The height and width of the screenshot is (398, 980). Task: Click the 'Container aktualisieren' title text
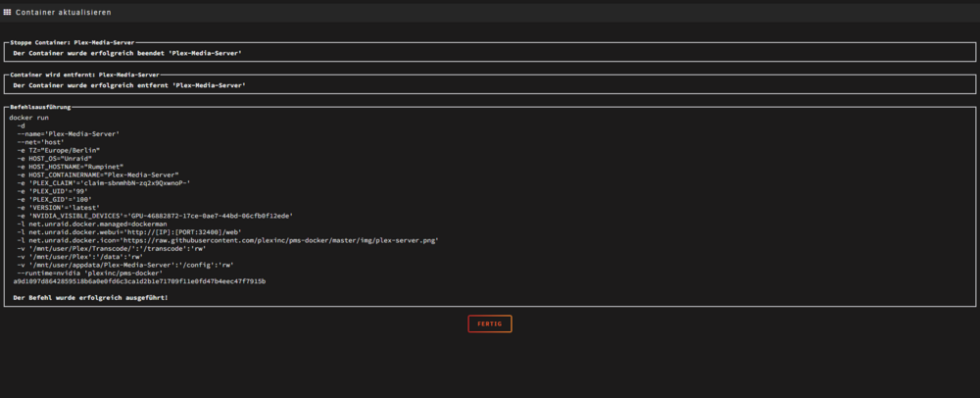click(64, 13)
